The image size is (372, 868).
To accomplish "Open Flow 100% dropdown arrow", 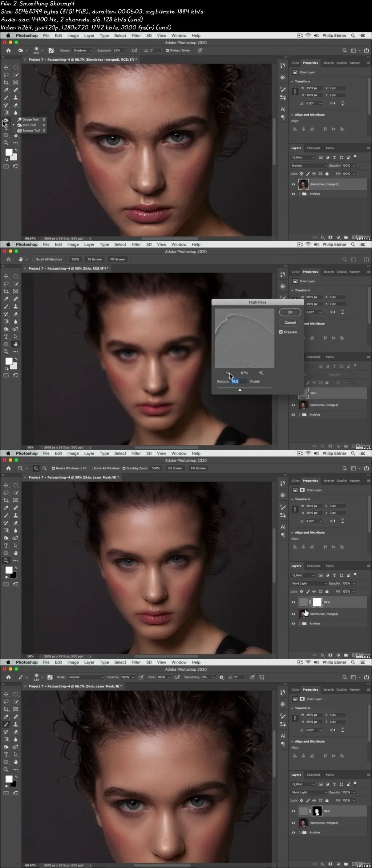I will 169,677.
